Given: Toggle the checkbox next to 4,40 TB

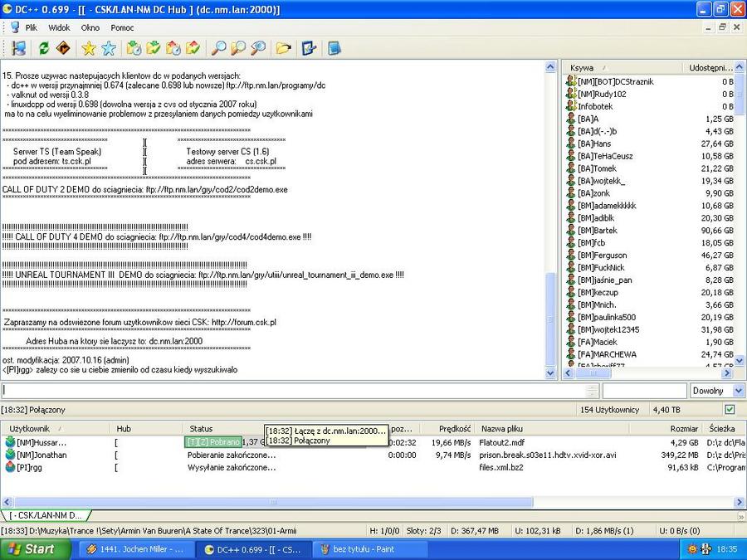Looking at the screenshot, I should tap(730, 410).
